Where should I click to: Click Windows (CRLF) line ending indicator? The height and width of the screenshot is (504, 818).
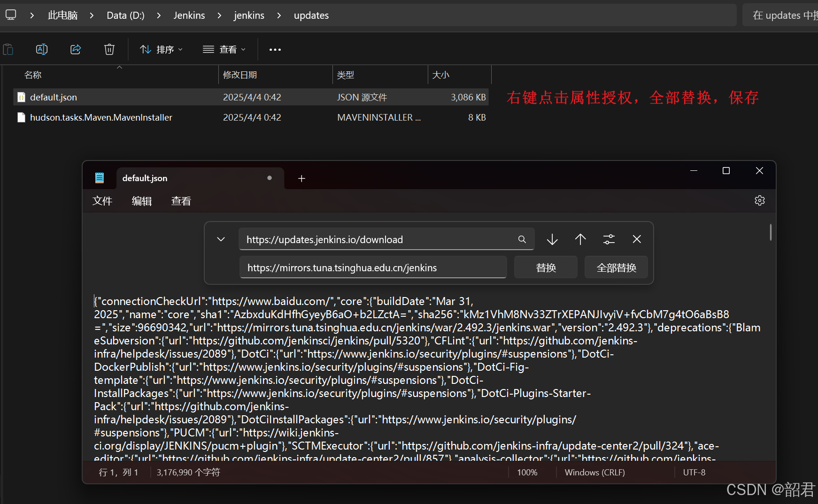[x=594, y=473]
